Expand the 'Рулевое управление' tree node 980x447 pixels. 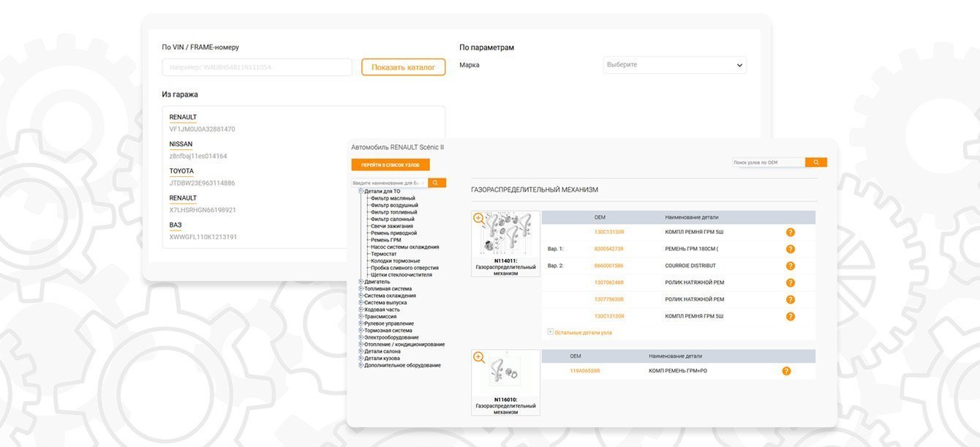pos(361,323)
